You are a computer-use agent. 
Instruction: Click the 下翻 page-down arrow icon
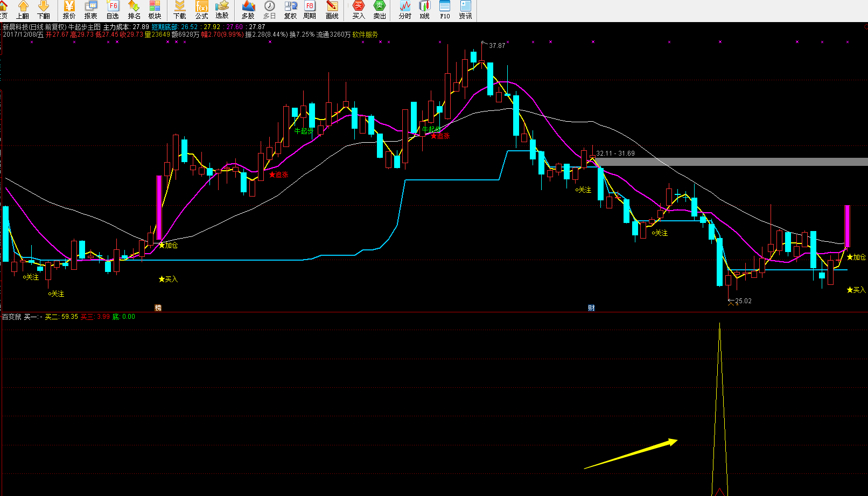coord(44,10)
